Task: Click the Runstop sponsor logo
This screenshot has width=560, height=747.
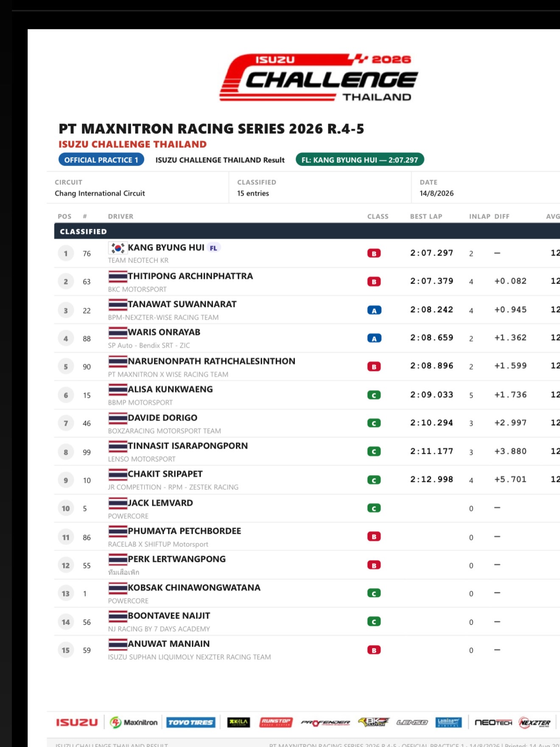Action: coord(276,722)
